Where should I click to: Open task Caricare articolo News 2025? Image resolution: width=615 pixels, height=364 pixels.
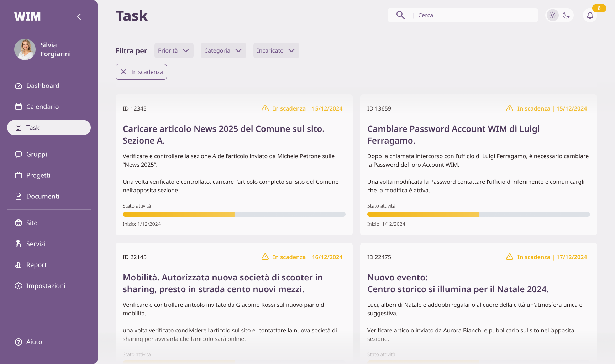coord(224,135)
